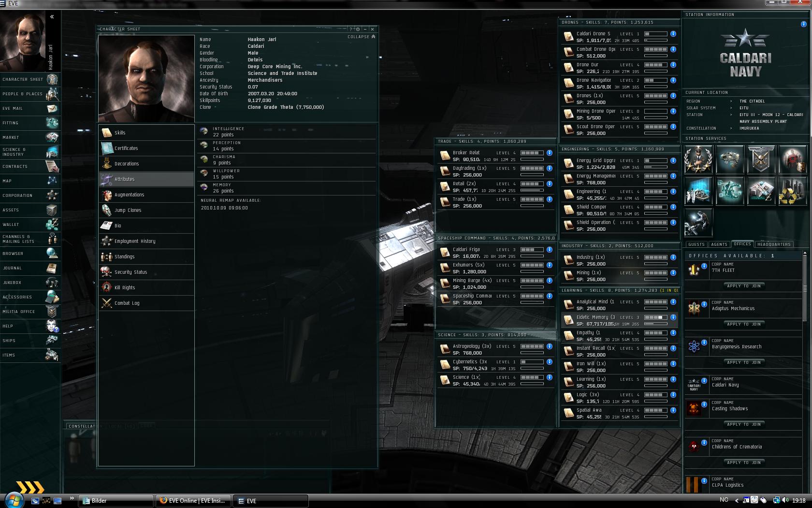This screenshot has height=508, width=812.
Task: Open the Map from the sidebar
Action: point(30,181)
